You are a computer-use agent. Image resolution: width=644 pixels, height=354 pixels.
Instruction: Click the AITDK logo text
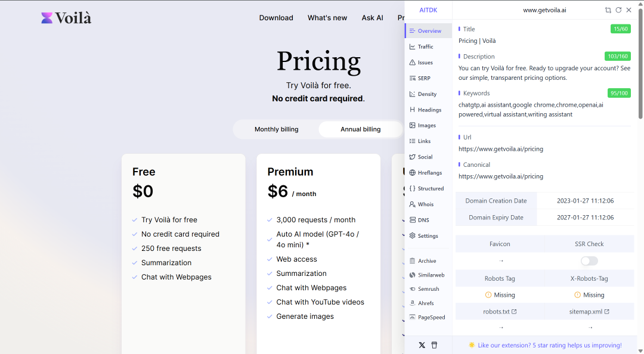(x=428, y=10)
